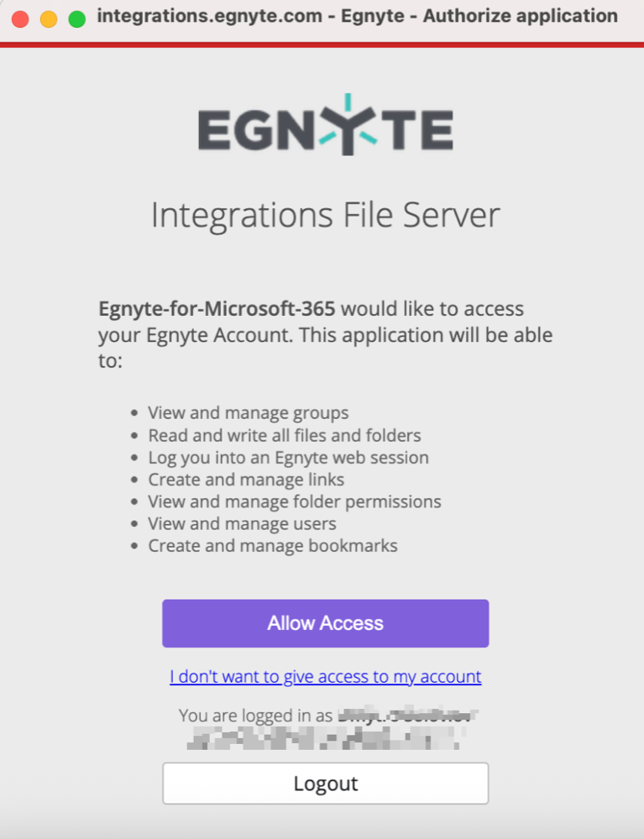
Task: Click the Egnyte logo
Action: (x=323, y=128)
